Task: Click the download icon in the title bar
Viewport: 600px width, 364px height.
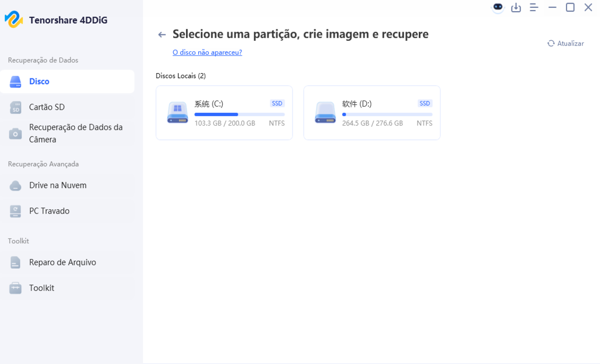Action: (x=516, y=7)
